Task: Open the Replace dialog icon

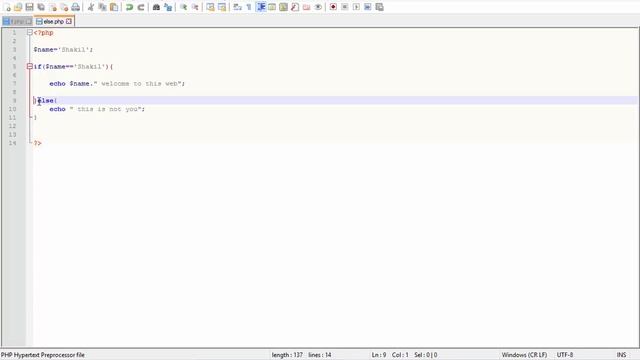Action: click(168, 7)
